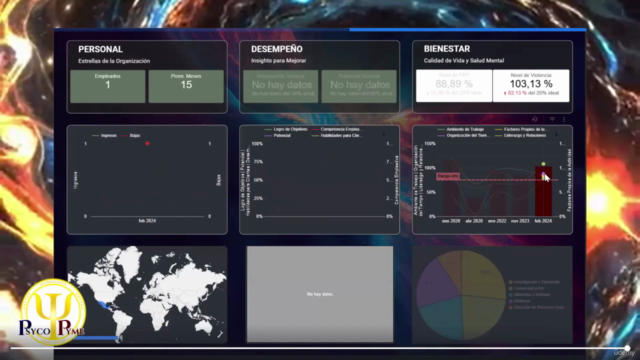640x360 pixels.
Task: Click the PsycoPyme logo
Action: click(x=53, y=312)
